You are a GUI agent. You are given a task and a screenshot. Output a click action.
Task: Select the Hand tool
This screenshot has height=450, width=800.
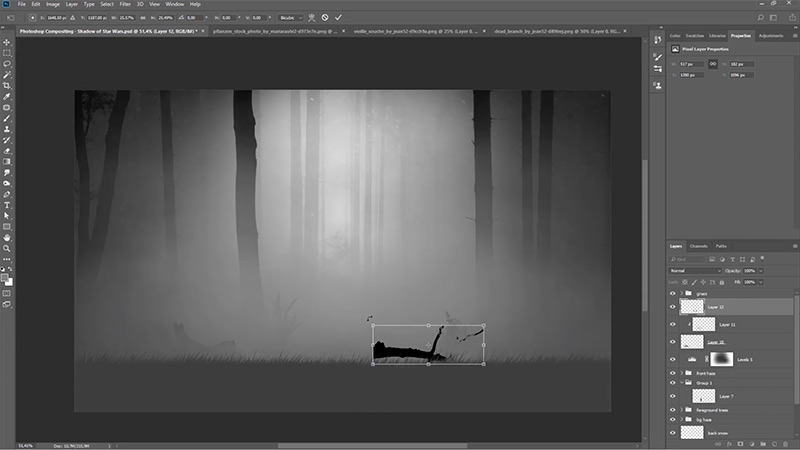point(7,238)
